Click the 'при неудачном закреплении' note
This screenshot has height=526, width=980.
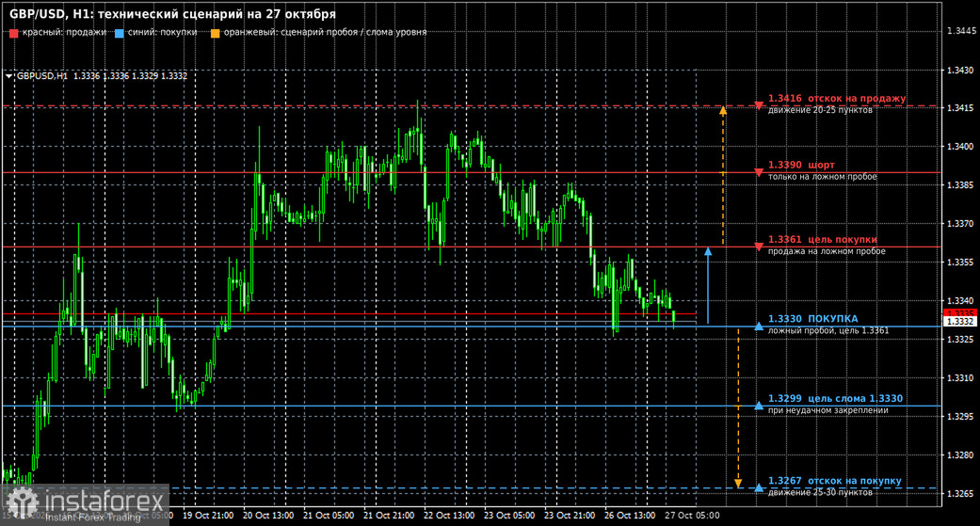click(828, 410)
